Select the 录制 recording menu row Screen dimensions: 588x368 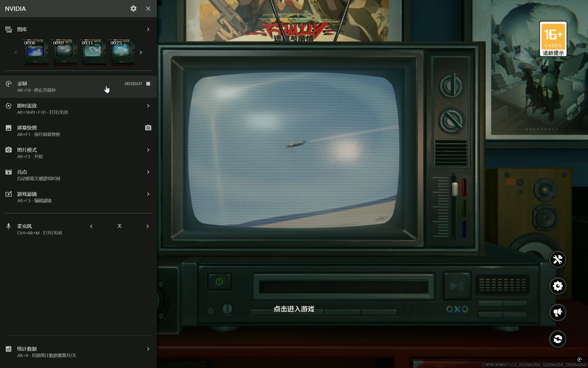[78, 87]
